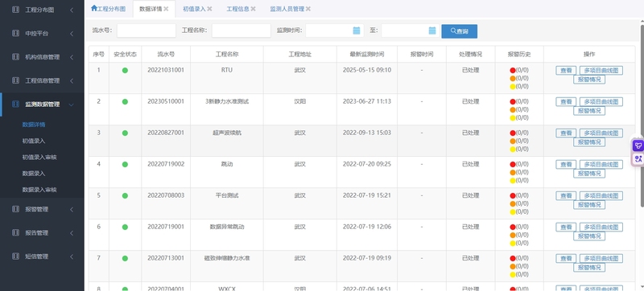Click the home icon on 工程分布图 tab
Image resolution: width=644 pixels, height=291 pixels.
tap(94, 8)
